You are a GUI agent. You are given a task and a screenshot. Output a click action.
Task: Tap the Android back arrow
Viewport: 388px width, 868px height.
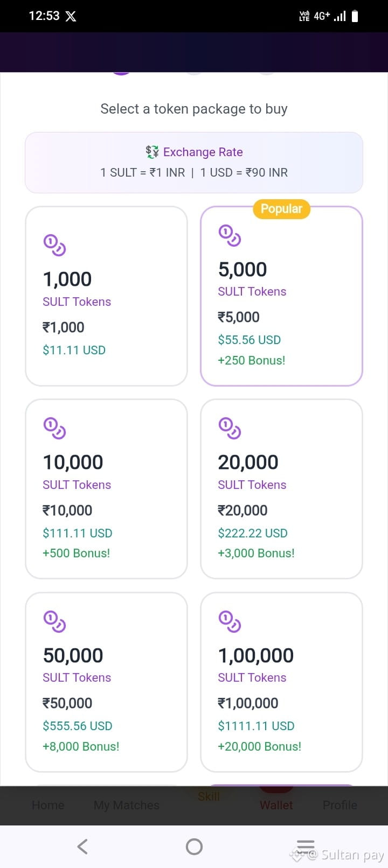coord(82,846)
